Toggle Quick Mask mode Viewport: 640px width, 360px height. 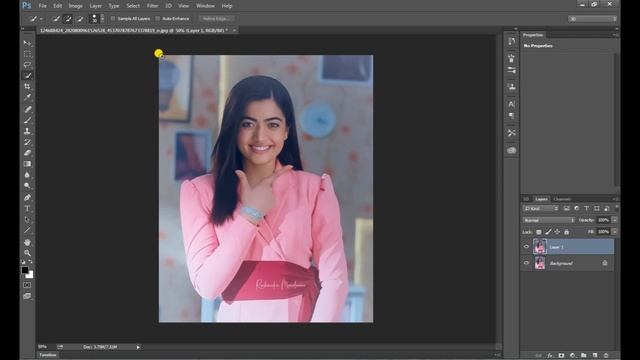pyautogui.click(x=27, y=285)
